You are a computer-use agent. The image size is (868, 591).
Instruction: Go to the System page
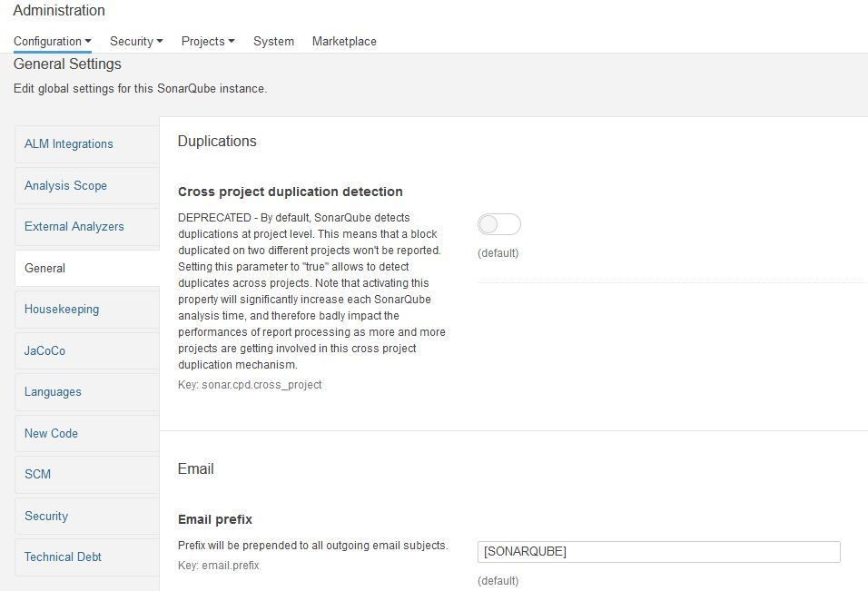(273, 42)
